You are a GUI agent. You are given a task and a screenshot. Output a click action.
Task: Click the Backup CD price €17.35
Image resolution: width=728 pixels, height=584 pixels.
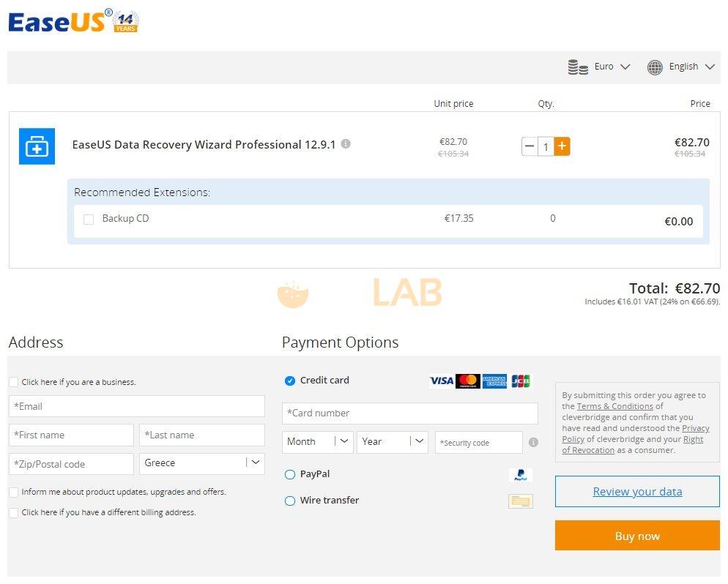pyautogui.click(x=458, y=219)
